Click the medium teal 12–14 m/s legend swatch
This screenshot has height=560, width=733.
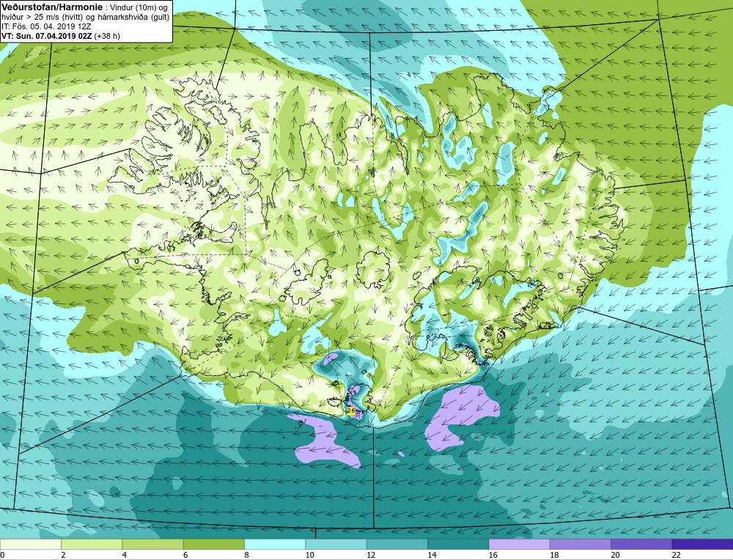(x=397, y=544)
